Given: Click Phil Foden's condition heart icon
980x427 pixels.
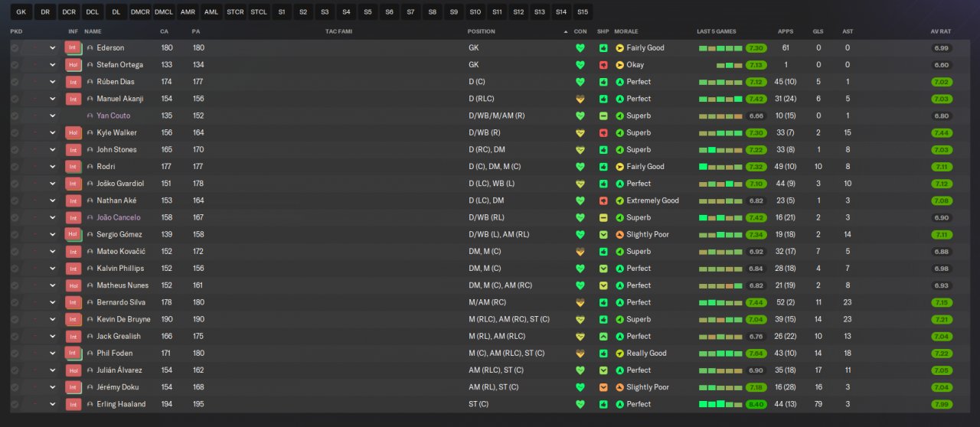Looking at the screenshot, I should (x=580, y=353).
